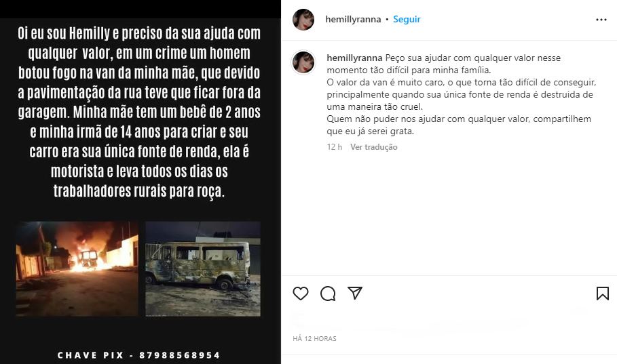The image size is (617, 364).
Task: Click the separator dot next to Seguir
Action: [387, 19]
